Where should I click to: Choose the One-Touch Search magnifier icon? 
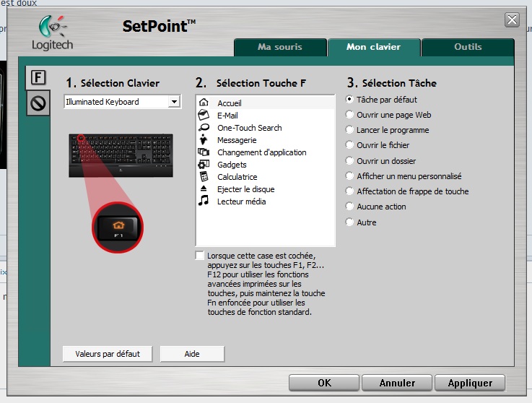pos(204,127)
